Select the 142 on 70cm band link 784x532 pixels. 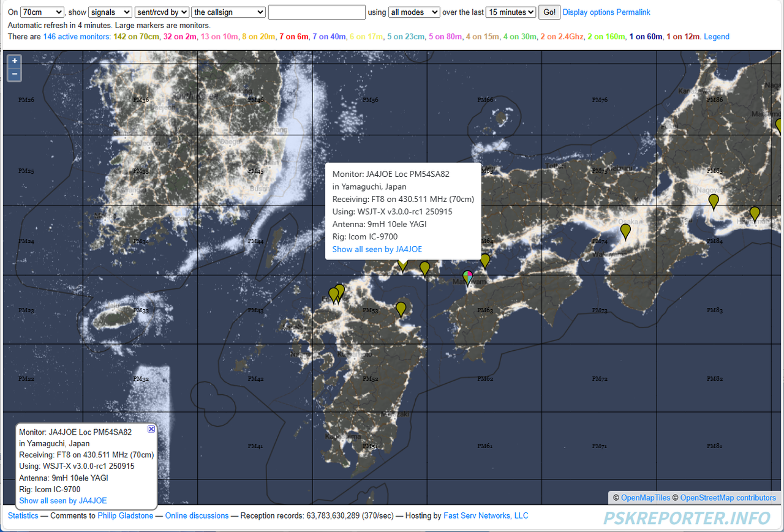coord(137,37)
